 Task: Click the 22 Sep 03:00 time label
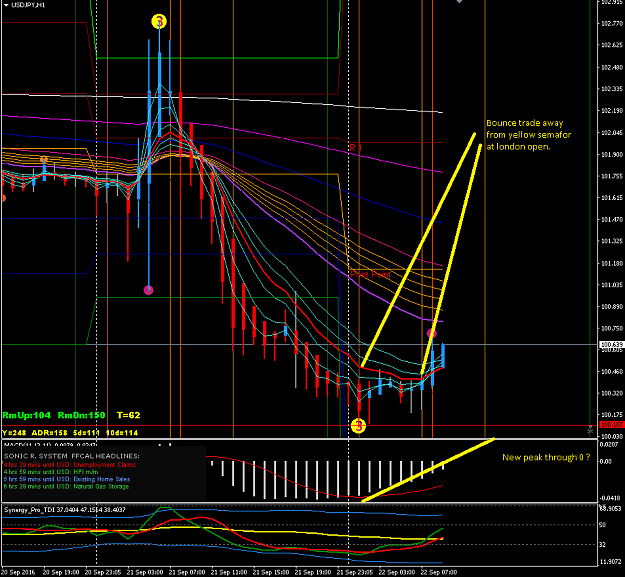click(397, 572)
